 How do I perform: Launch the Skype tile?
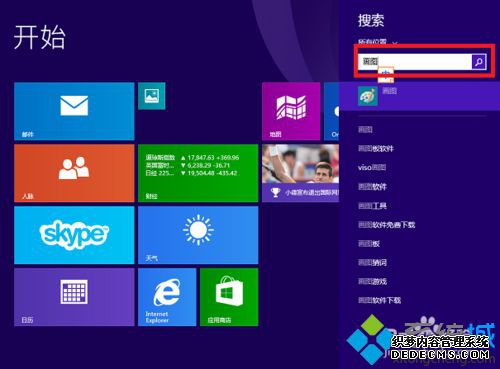click(x=74, y=235)
